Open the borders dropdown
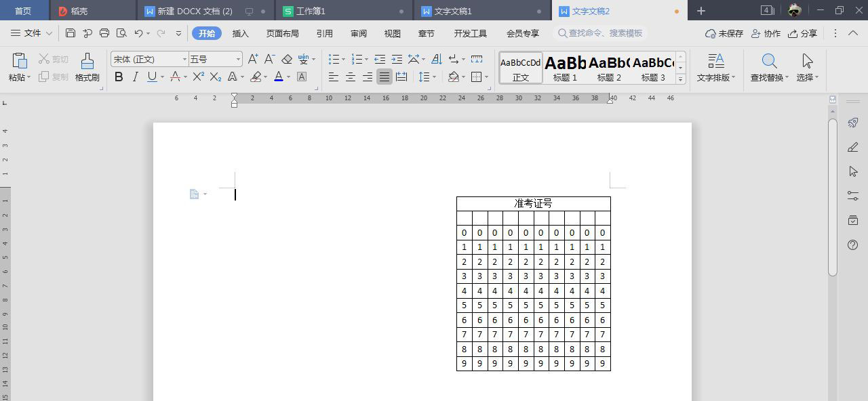This screenshot has width=868, height=401. 486,77
